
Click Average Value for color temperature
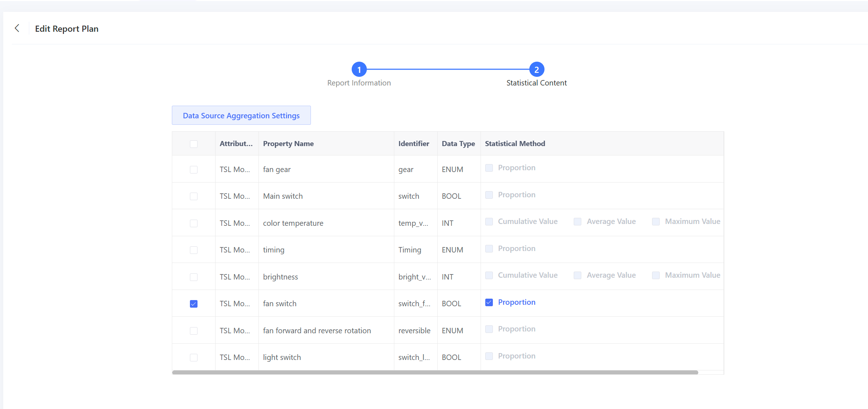point(577,221)
